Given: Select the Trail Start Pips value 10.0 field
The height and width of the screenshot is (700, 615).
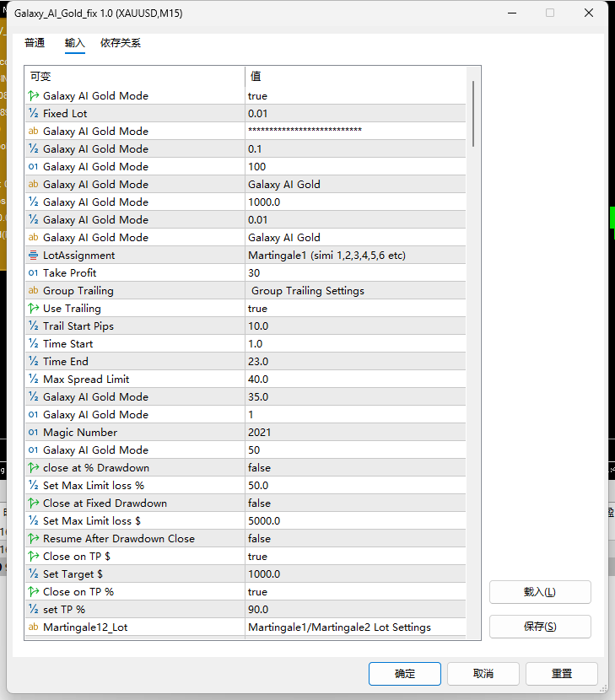Looking at the screenshot, I should coord(355,326).
